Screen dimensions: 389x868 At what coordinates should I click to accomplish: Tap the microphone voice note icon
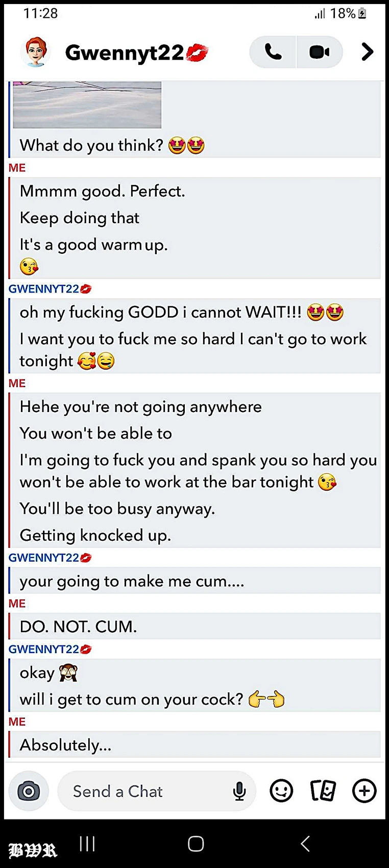pos(239,791)
